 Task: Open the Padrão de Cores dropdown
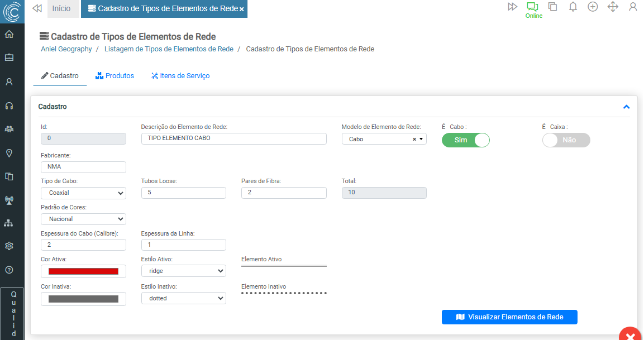[x=83, y=219]
